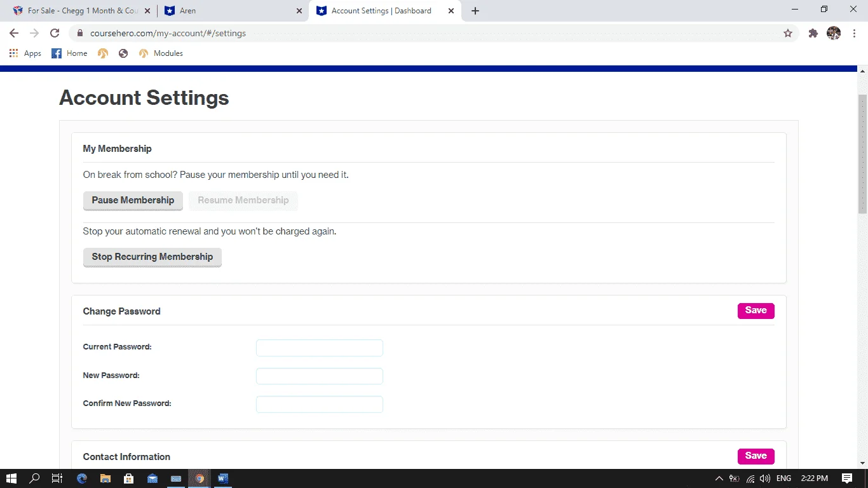Click the Pause Membership button
This screenshot has height=488, width=868.
(x=133, y=201)
